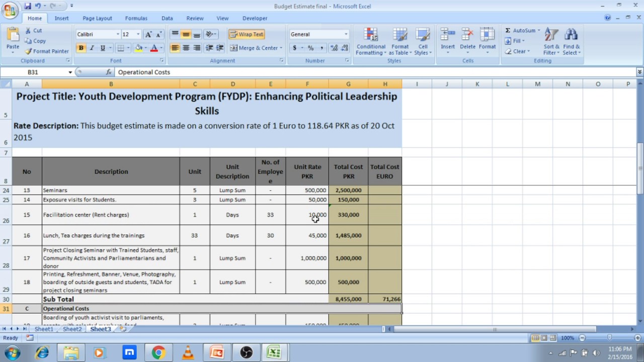The image size is (644, 362).
Task: Decrease font size with Shrink Font
Action: (x=158, y=34)
